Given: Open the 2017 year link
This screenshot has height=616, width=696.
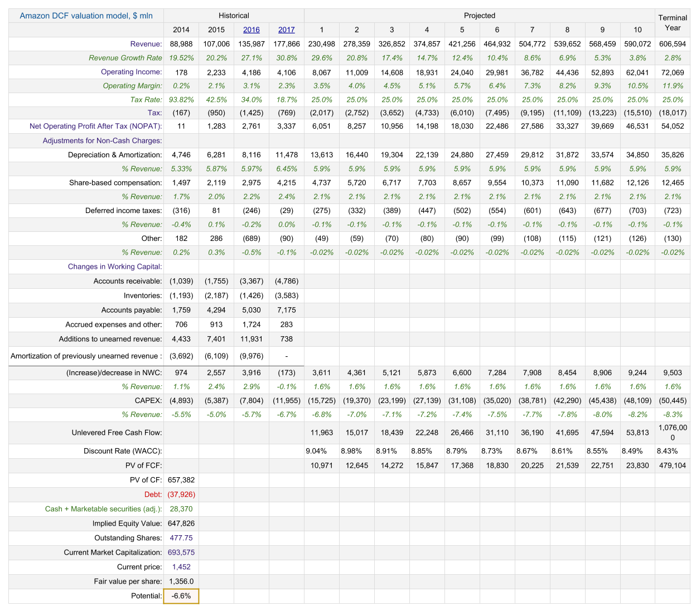Looking at the screenshot, I should point(286,30).
